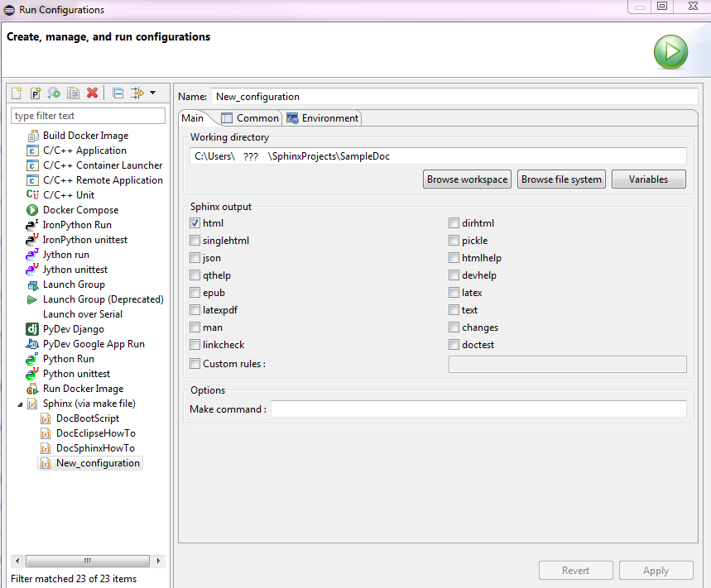Click the IronPython unittest icon

pyautogui.click(x=31, y=239)
